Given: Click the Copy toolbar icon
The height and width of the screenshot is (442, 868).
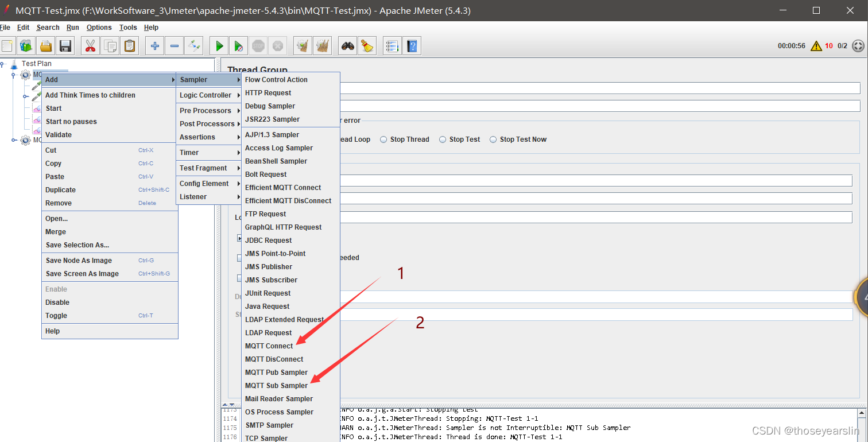Looking at the screenshot, I should click(x=110, y=46).
